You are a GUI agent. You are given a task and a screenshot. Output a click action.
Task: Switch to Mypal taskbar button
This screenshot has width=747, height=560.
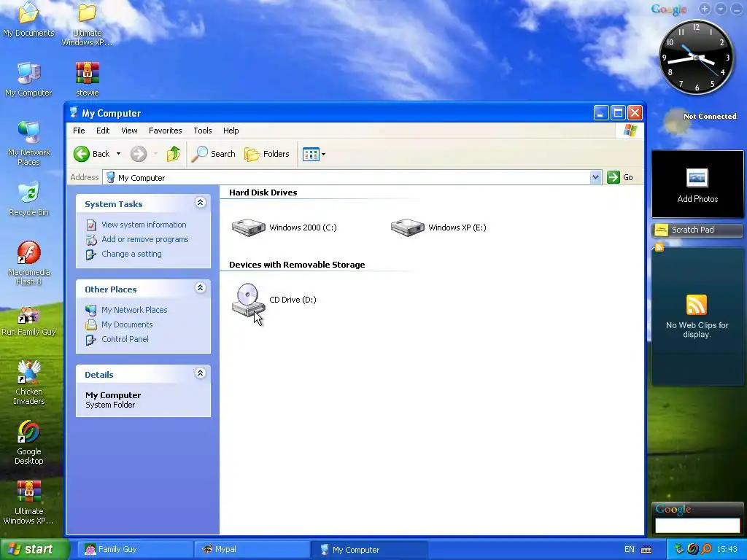click(252, 549)
